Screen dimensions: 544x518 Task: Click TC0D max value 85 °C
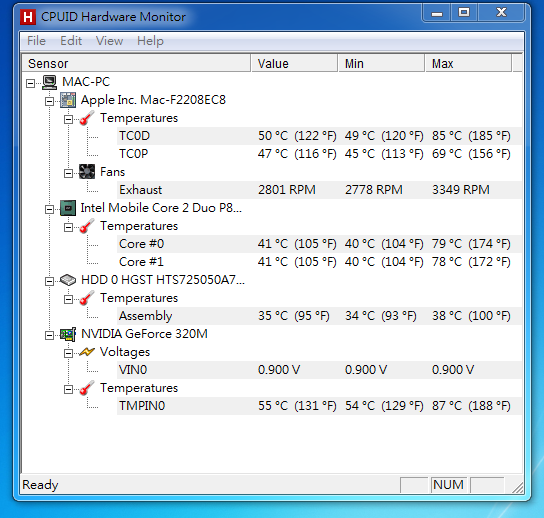click(471, 136)
